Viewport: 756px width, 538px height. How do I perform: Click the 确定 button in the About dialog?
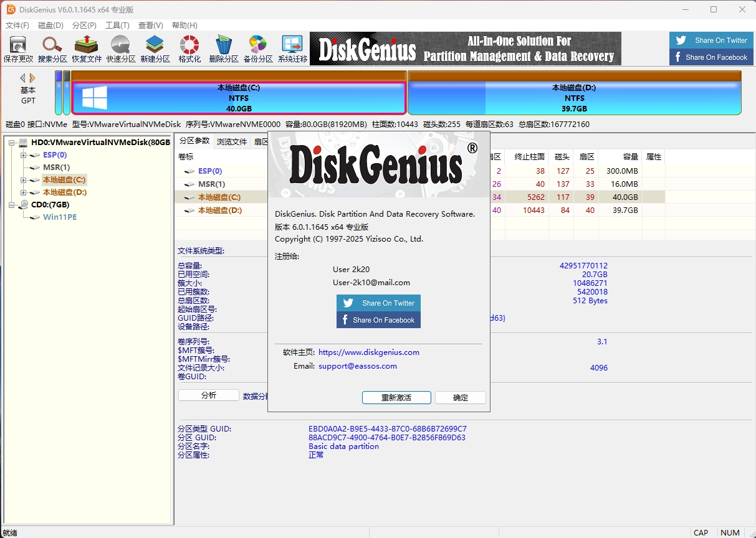click(460, 398)
